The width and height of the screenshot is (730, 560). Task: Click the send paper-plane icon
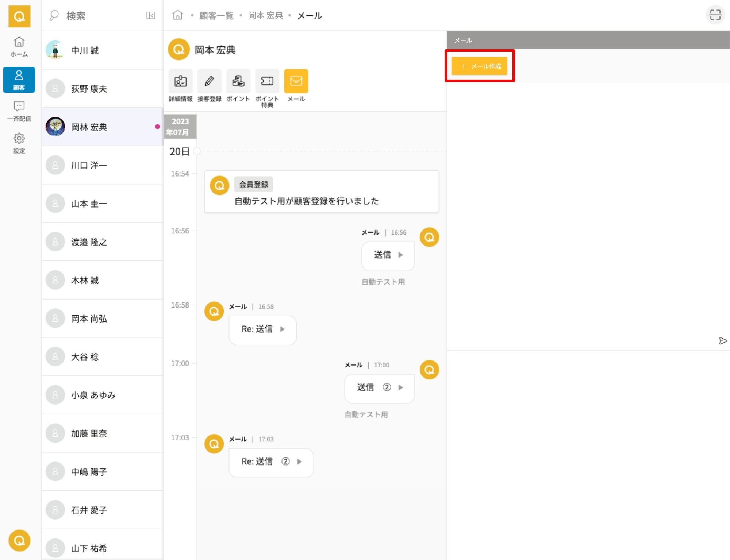[x=722, y=341]
